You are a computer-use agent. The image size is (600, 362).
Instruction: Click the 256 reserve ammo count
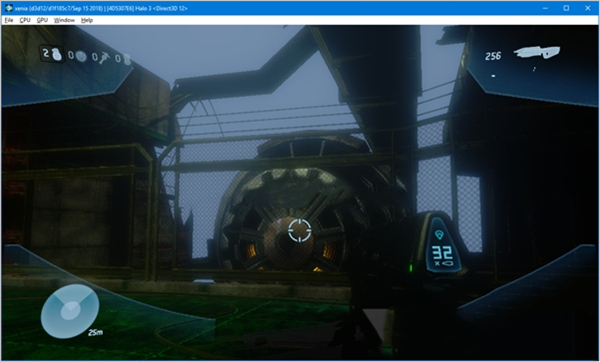coord(493,56)
